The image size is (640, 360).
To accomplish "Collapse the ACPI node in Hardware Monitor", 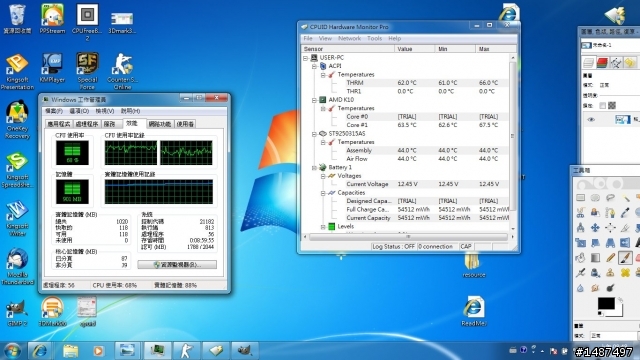I will [x=314, y=66].
